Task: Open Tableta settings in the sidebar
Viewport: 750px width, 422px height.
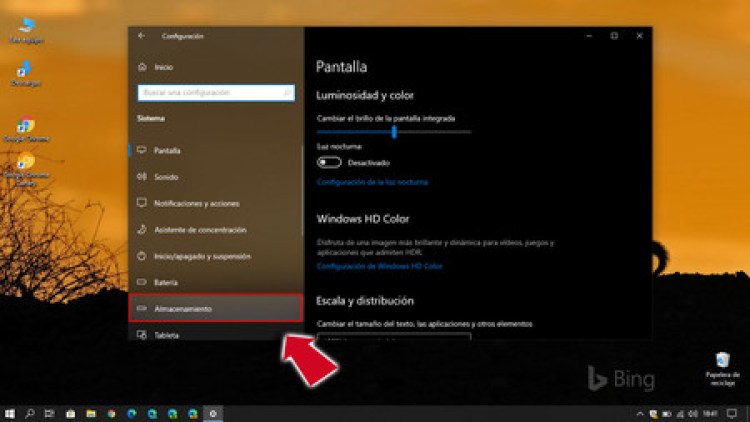Action: click(166, 335)
